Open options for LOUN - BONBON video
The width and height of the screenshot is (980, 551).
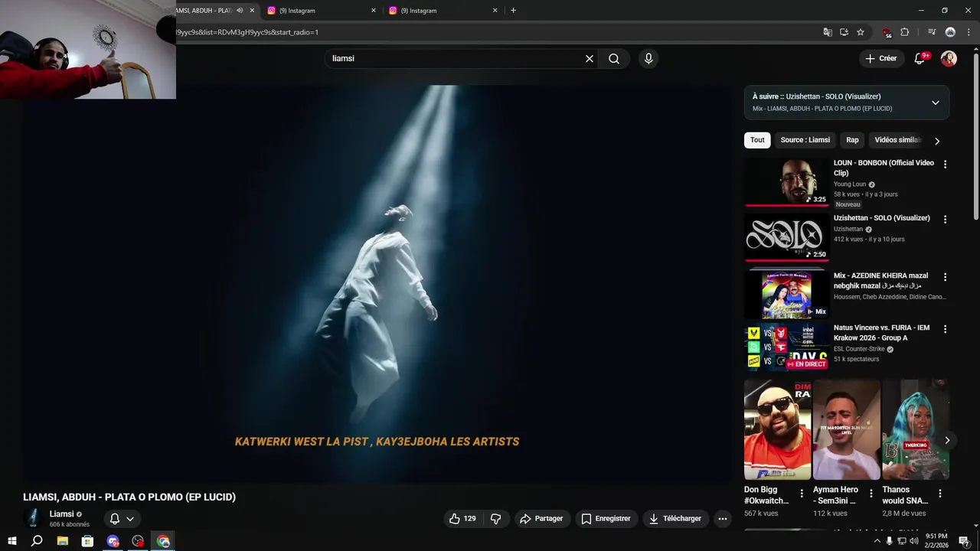click(945, 165)
